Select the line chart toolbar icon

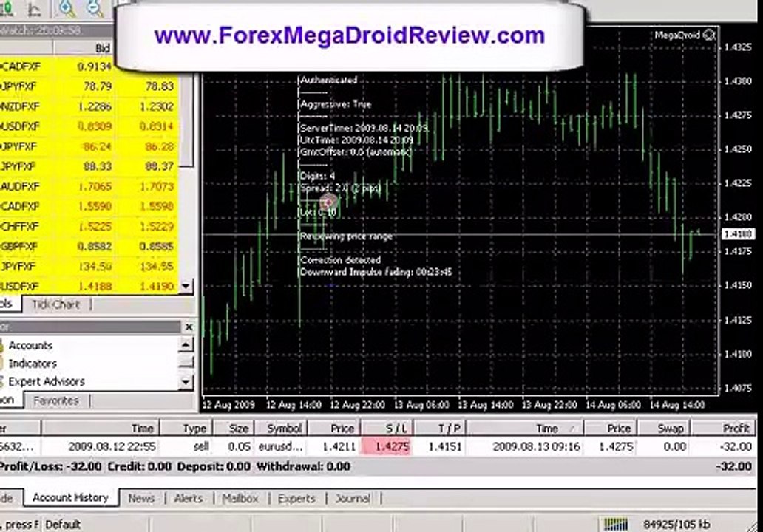click(x=34, y=8)
